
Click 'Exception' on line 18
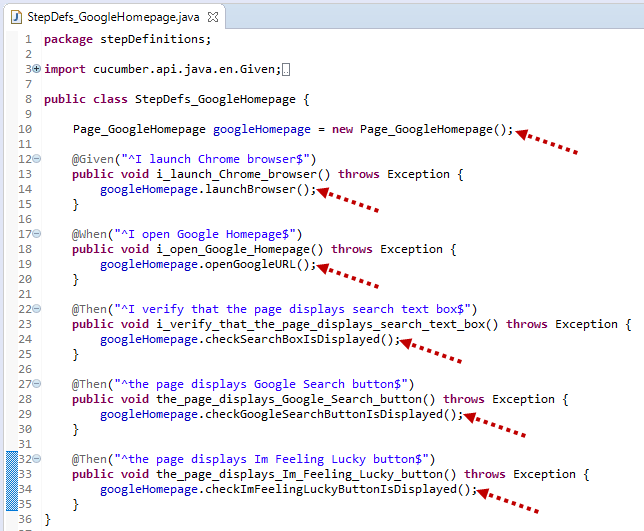pyautogui.click(x=411, y=249)
